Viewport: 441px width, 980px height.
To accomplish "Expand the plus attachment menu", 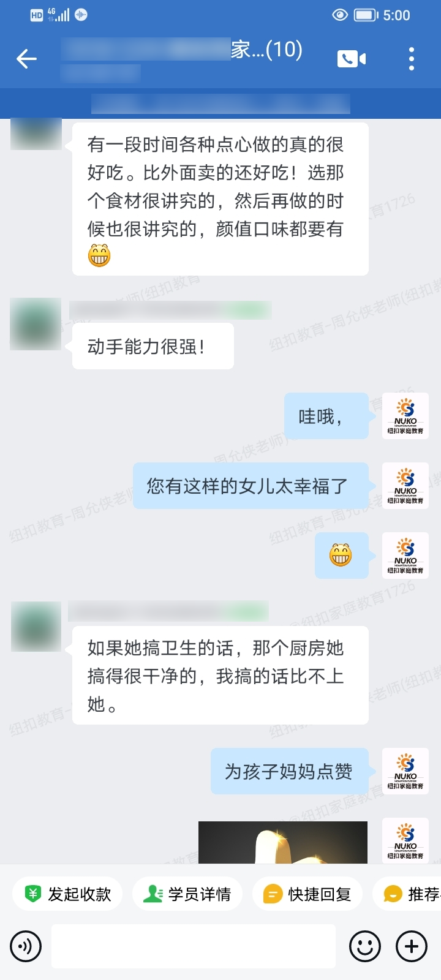I will point(412,946).
